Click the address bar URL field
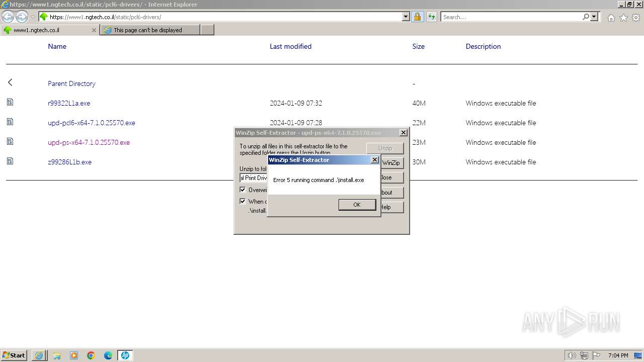 [220, 17]
